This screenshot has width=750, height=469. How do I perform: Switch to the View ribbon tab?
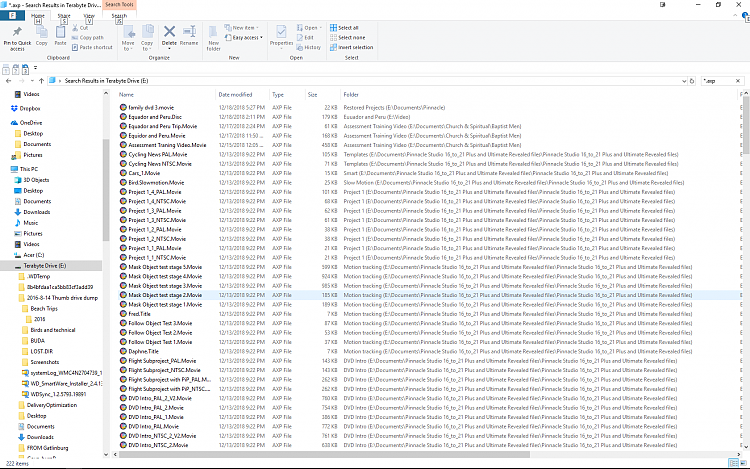click(x=89, y=16)
